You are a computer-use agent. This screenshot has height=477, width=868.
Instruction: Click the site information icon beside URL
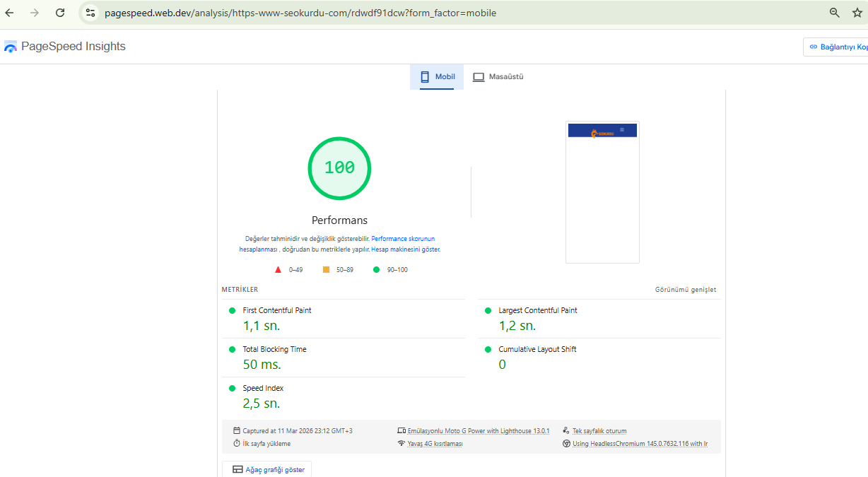click(x=90, y=13)
